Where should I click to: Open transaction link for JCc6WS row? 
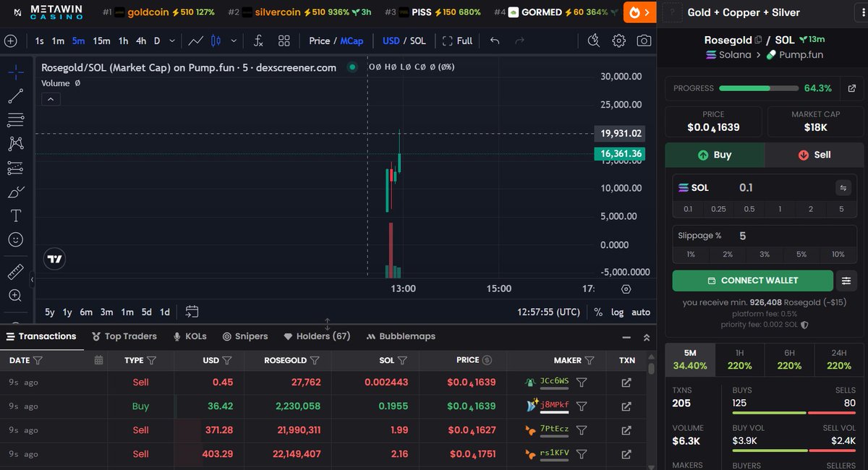[x=626, y=382]
